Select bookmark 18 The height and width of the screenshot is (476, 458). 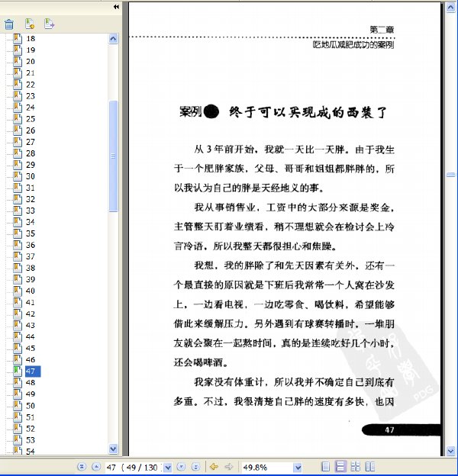[x=31, y=39]
